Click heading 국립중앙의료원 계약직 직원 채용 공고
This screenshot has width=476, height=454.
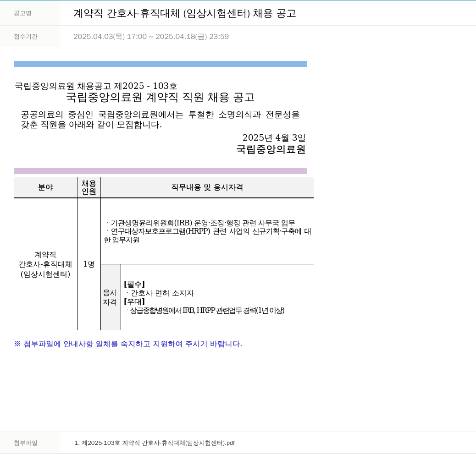point(161,97)
